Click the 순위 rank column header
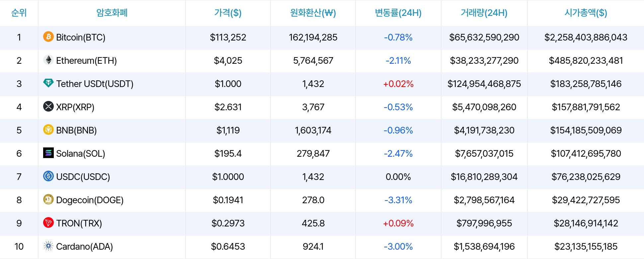 [x=19, y=13]
